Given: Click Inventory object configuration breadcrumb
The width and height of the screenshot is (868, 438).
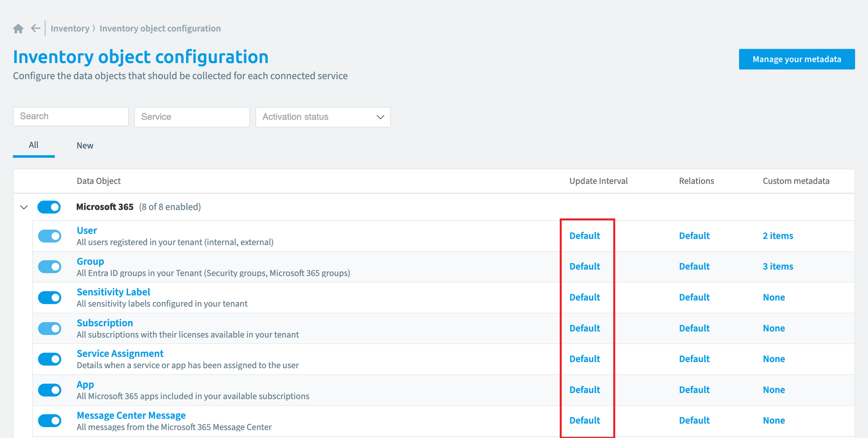Looking at the screenshot, I should click(160, 29).
